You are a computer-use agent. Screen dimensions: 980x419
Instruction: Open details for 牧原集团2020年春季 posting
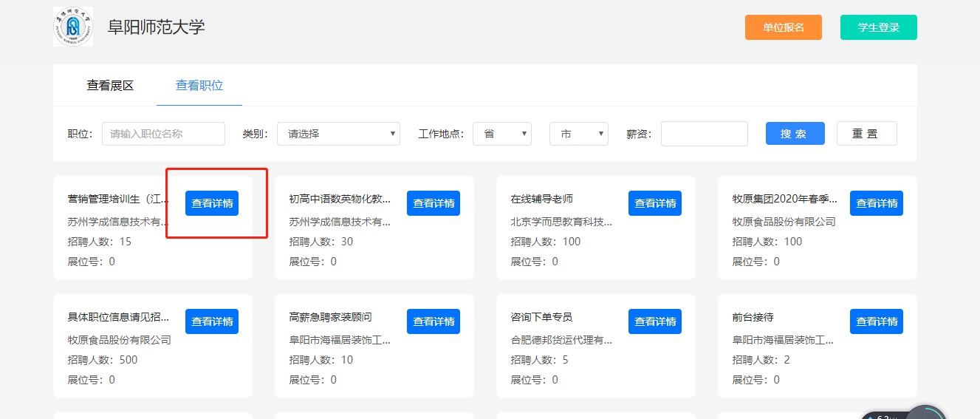click(877, 203)
